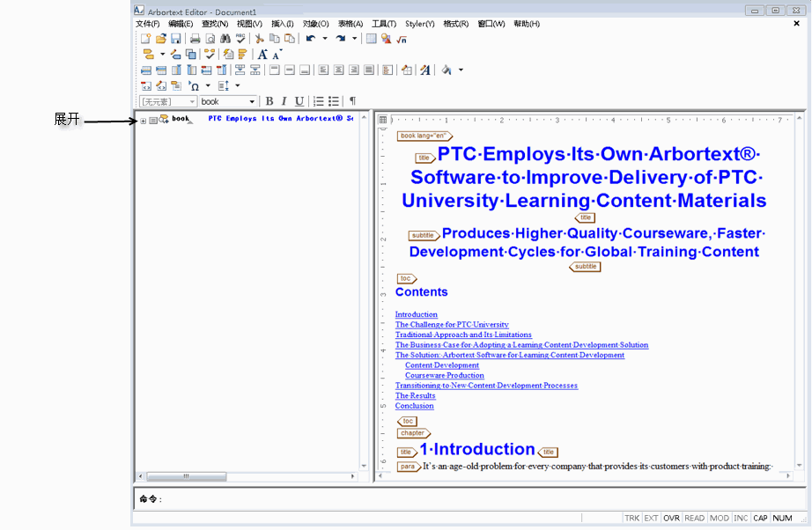Open the [无元素] element combo box

pyautogui.click(x=168, y=101)
